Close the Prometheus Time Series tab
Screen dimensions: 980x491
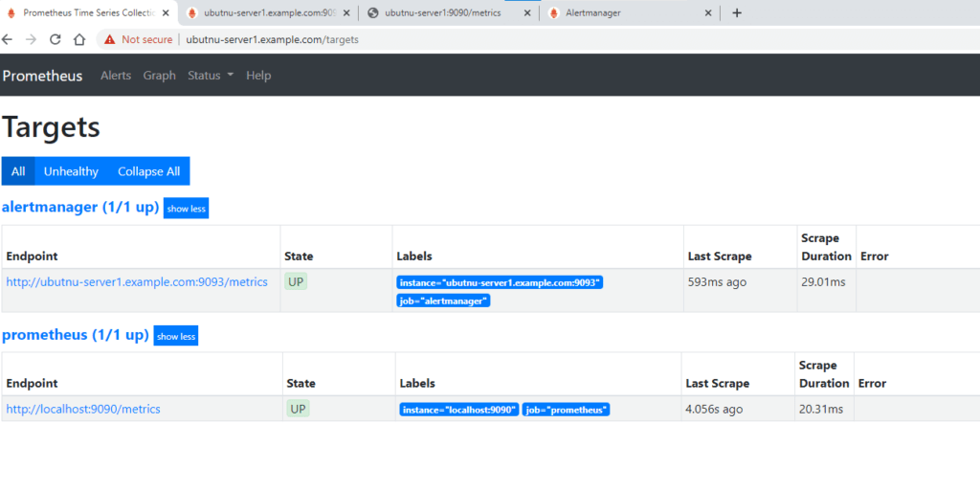click(166, 13)
